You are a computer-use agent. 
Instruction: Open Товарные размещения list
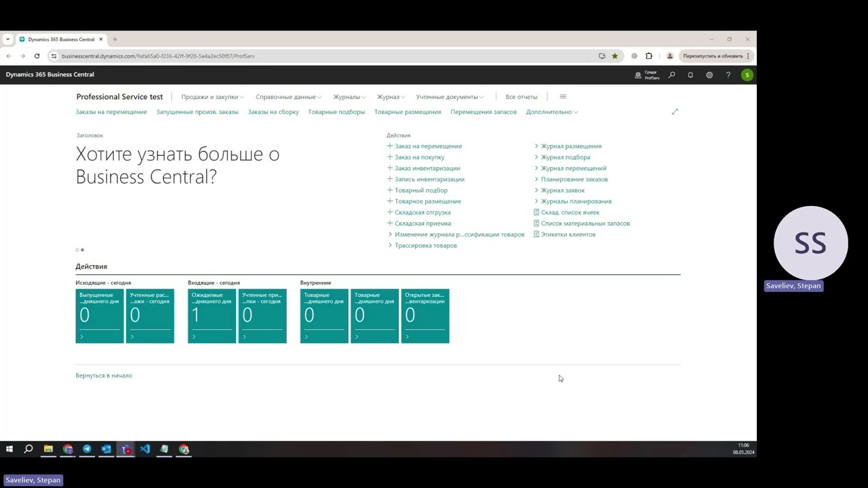click(408, 112)
